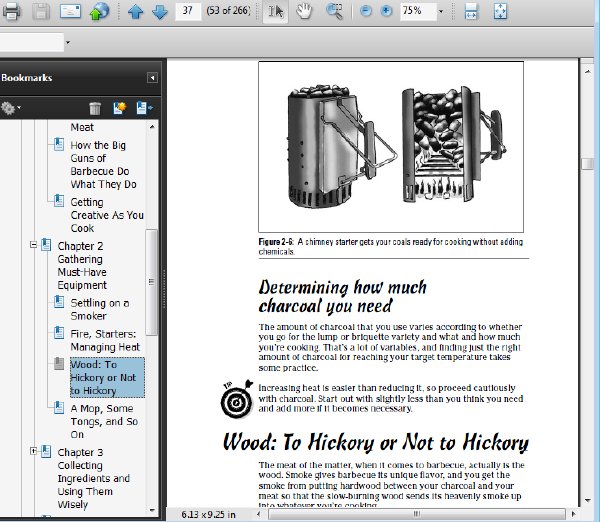Select 'Wood: To Hickory or Not' bookmark

coord(107,377)
